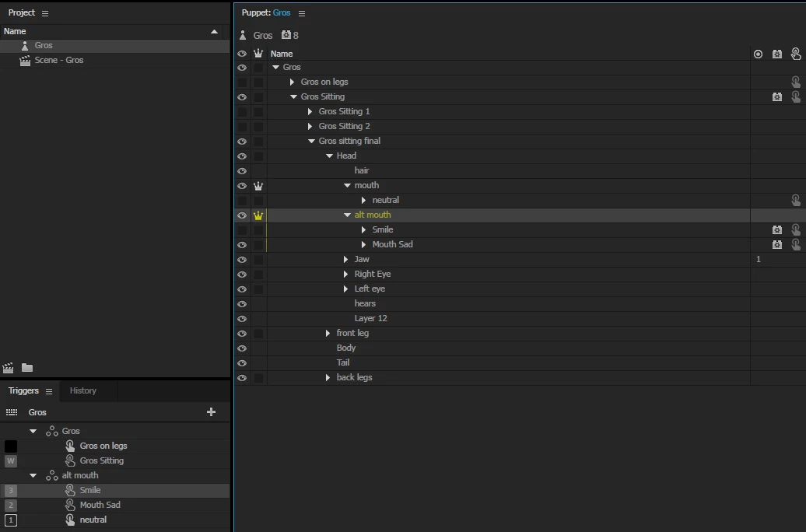Select the Project panel tab
This screenshot has height=532, width=806.
[x=22, y=13]
